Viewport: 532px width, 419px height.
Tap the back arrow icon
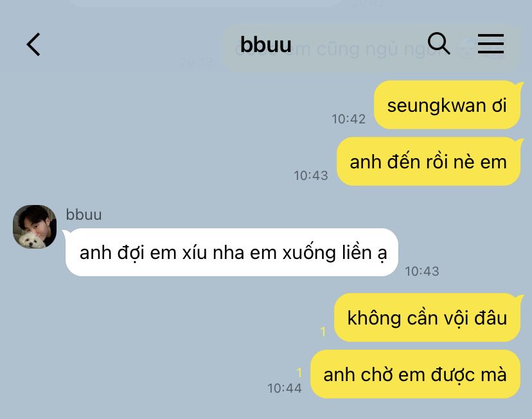click(x=33, y=44)
